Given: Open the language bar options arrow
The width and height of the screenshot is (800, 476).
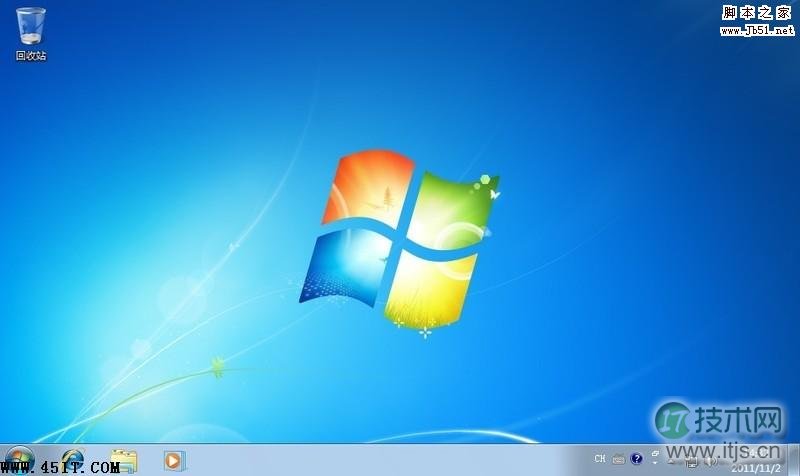Looking at the screenshot, I should point(655,463).
